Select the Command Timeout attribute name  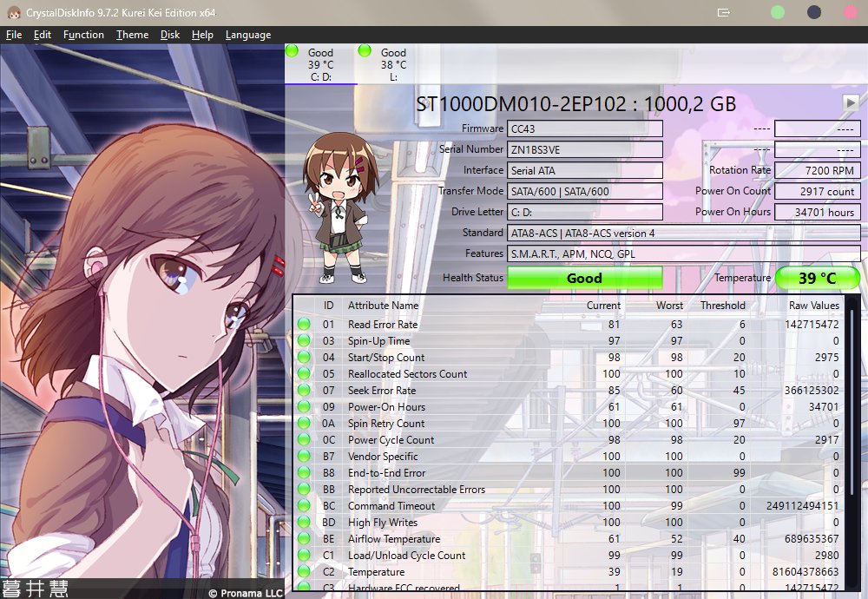click(391, 506)
